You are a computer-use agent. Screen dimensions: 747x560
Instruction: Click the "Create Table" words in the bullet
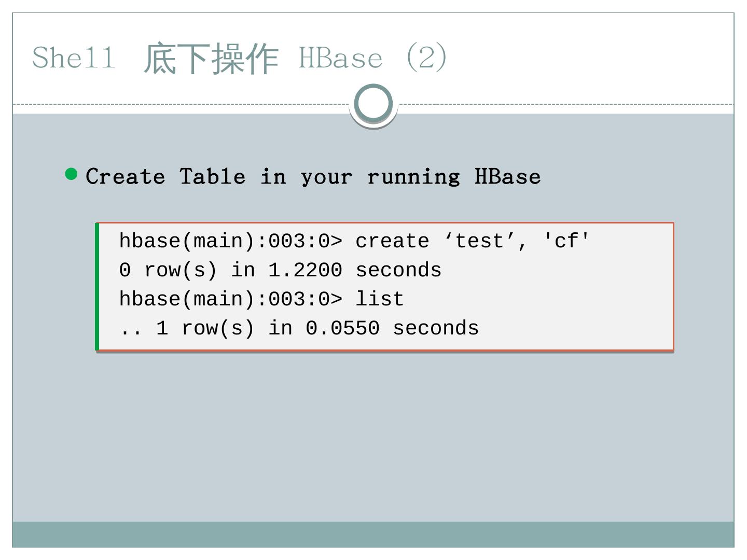pos(165,177)
